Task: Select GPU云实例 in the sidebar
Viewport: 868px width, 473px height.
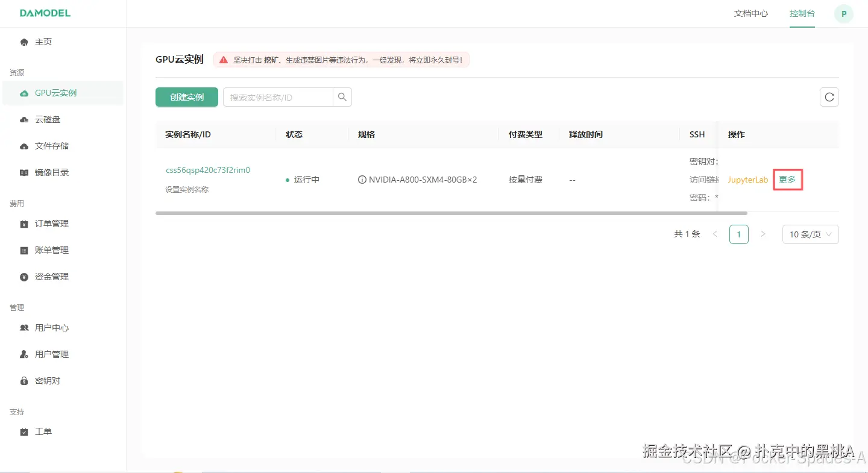Action: tap(63, 93)
